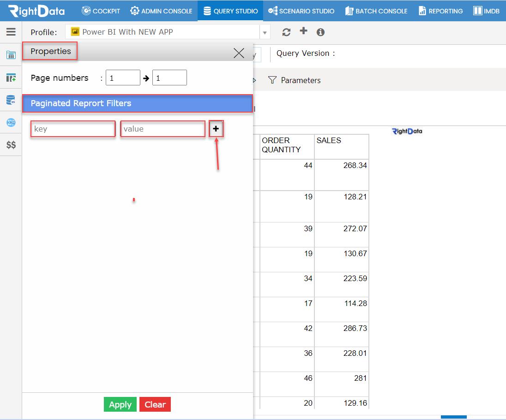Show profile info icon

pos(320,32)
